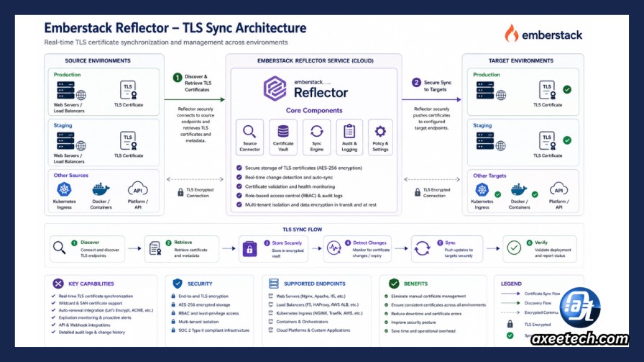
Task: Click 'Web Servers (Nginx, Apache, IIS, etc.)' item
Action: point(310,297)
